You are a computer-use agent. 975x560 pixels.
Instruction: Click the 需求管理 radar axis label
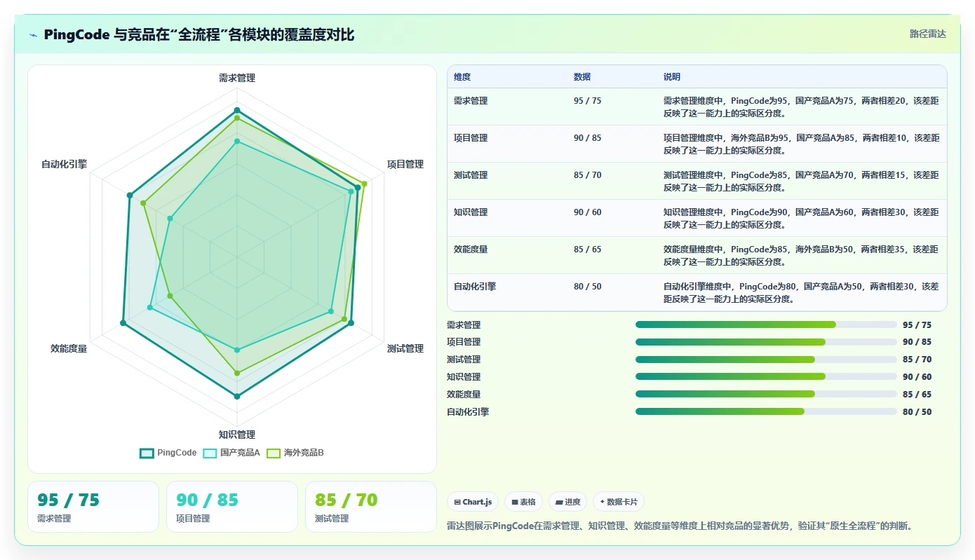pyautogui.click(x=237, y=78)
